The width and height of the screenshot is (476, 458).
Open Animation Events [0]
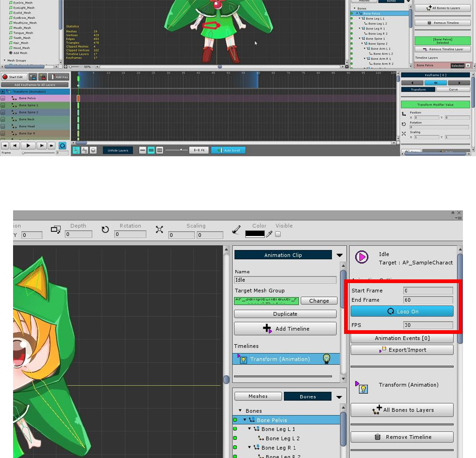(402, 338)
